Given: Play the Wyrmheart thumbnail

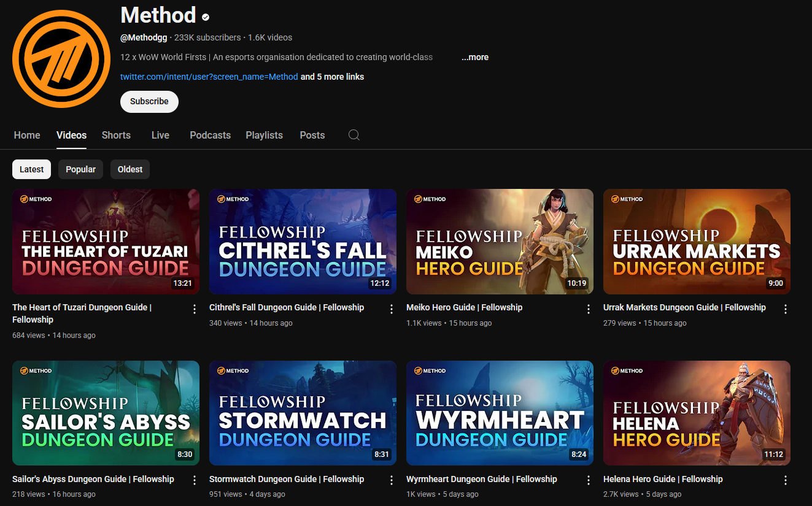Looking at the screenshot, I should pyautogui.click(x=500, y=413).
